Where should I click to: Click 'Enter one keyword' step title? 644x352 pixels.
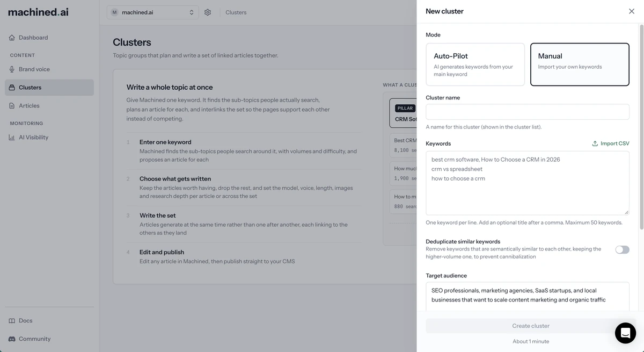tap(165, 142)
